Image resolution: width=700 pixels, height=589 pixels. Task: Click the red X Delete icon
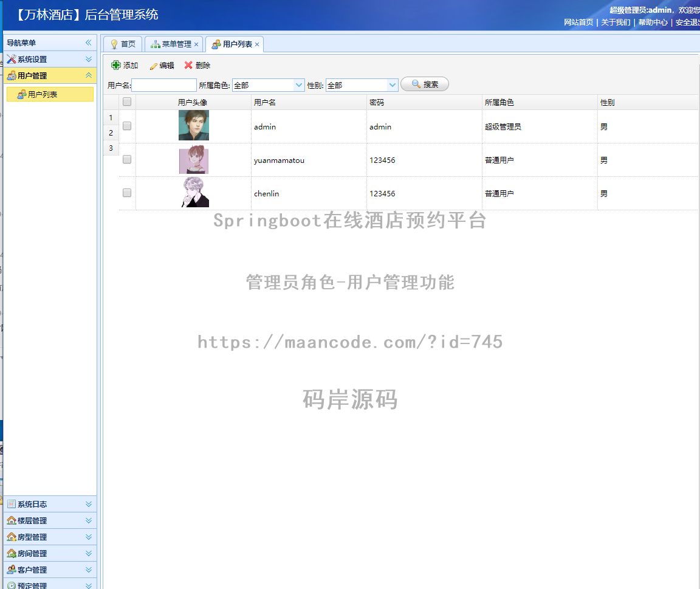[188, 65]
